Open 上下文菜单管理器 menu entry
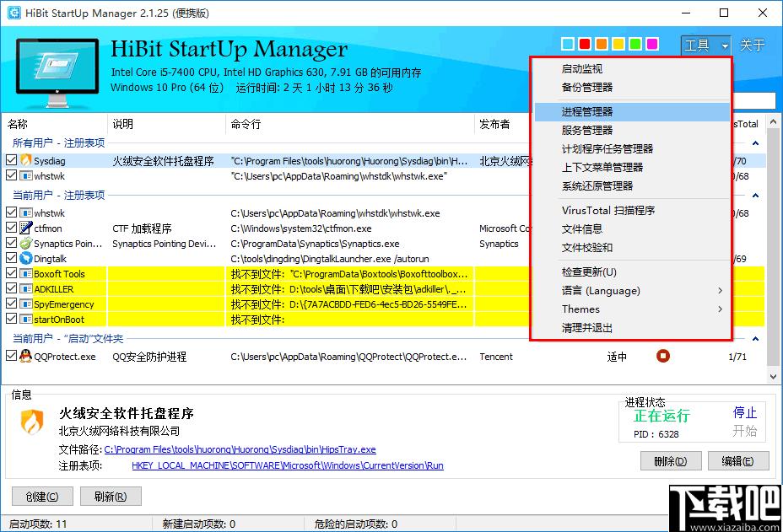Viewport: 783px width, 532px height. point(631,167)
